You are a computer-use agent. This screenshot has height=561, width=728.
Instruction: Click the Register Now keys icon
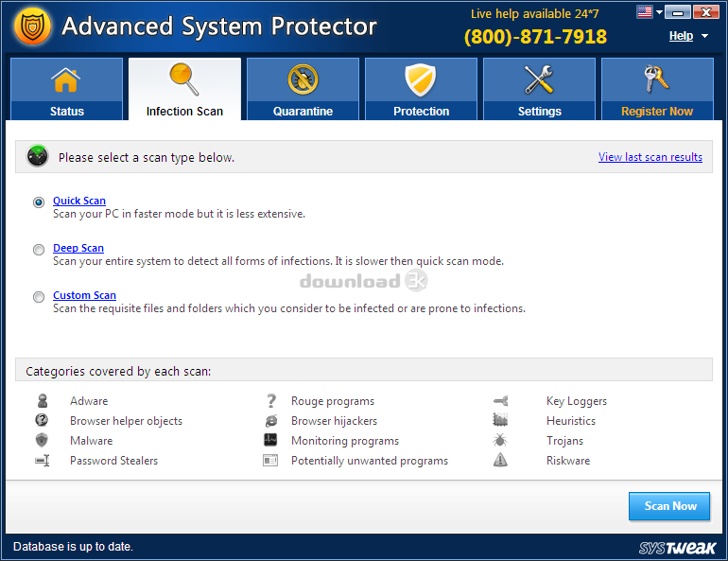coord(656,79)
